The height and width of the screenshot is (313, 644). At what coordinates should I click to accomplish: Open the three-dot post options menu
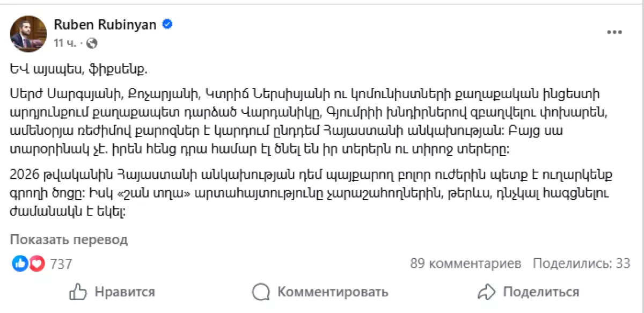[x=614, y=32]
